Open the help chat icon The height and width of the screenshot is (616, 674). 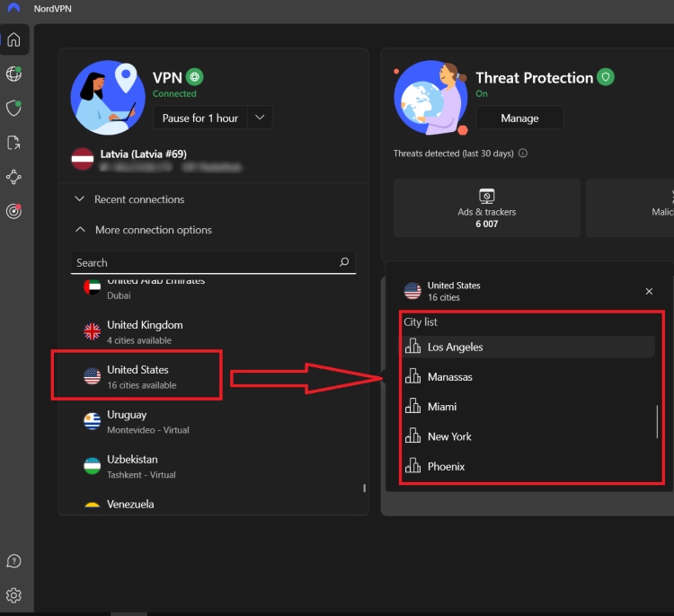13,561
